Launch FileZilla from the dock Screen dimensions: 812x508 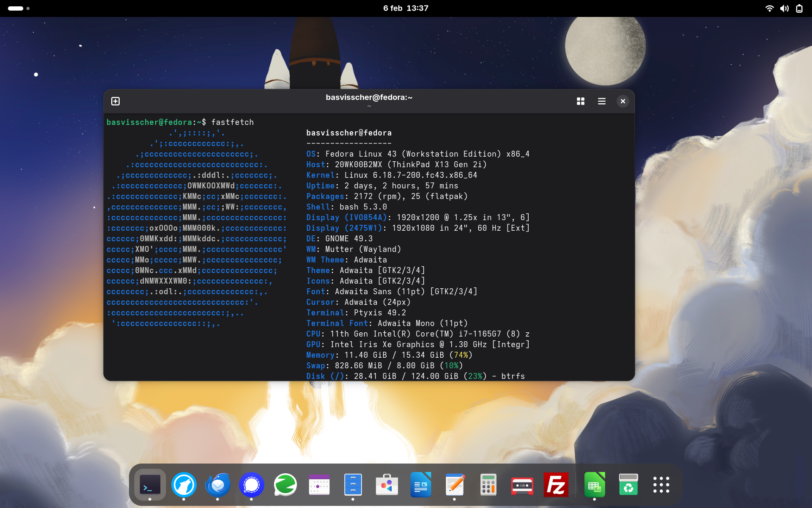(x=556, y=485)
